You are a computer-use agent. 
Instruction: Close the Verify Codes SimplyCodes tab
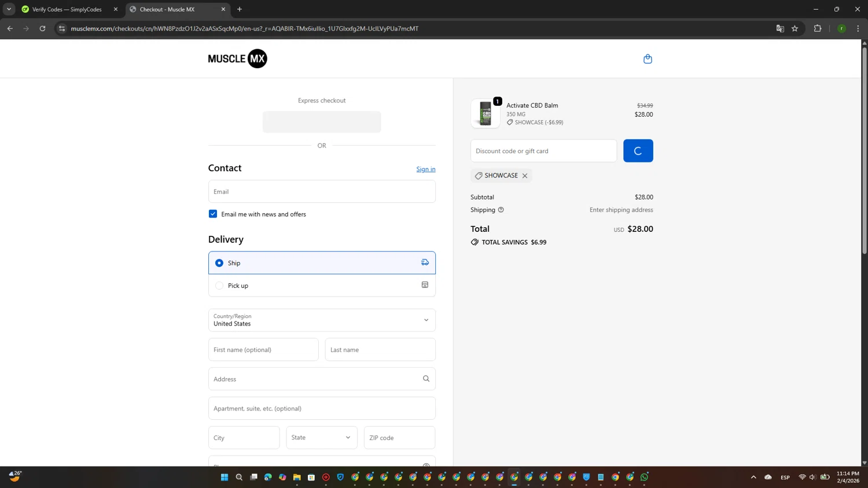[x=116, y=9]
